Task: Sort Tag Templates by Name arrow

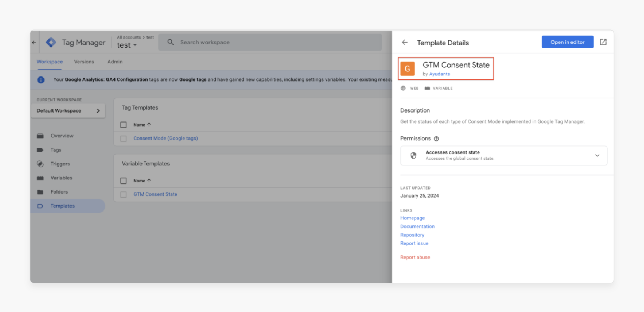Action: pyautogui.click(x=149, y=124)
